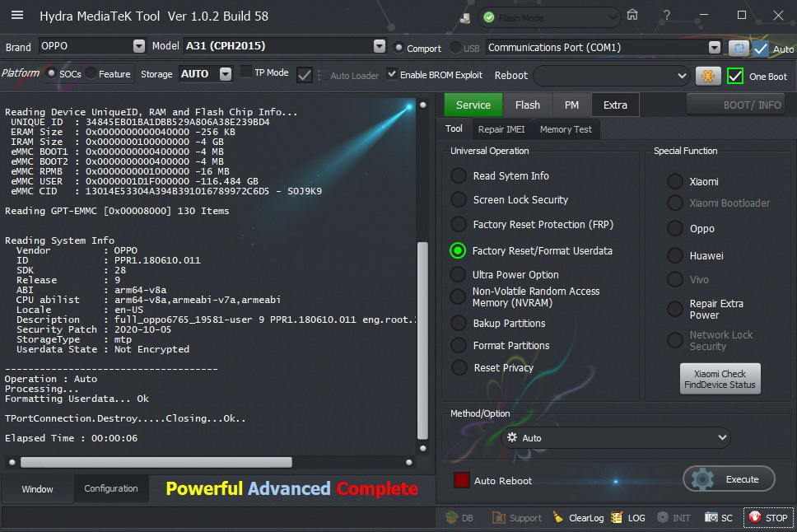Select Factory Reset Protection (FRP) option
The height and width of the screenshot is (532, 797).
[x=459, y=225]
